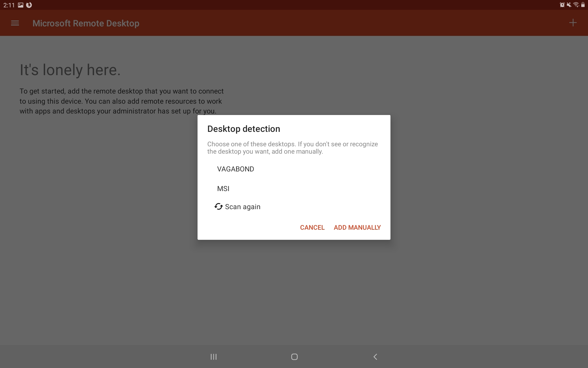Select the MSI desktop
The image size is (588, 368).
pos(223,189)
